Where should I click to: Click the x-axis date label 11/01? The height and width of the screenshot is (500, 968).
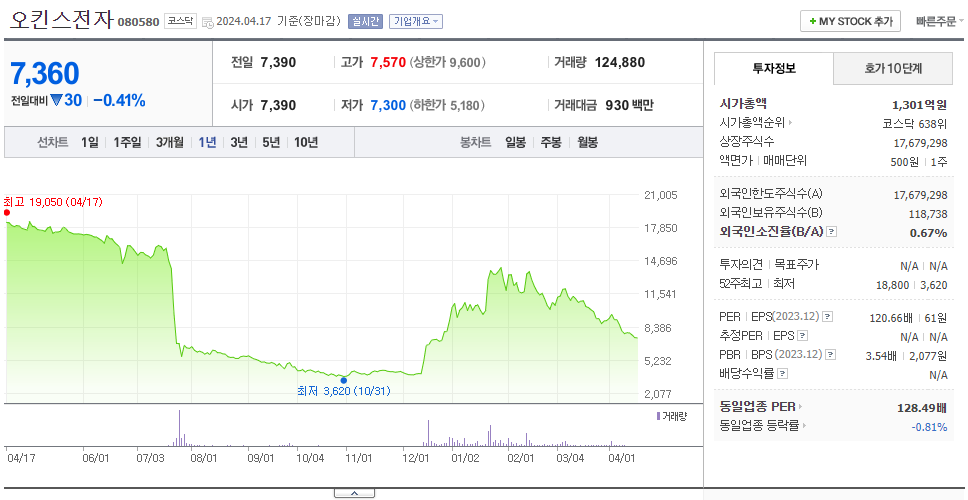[358, 459]
